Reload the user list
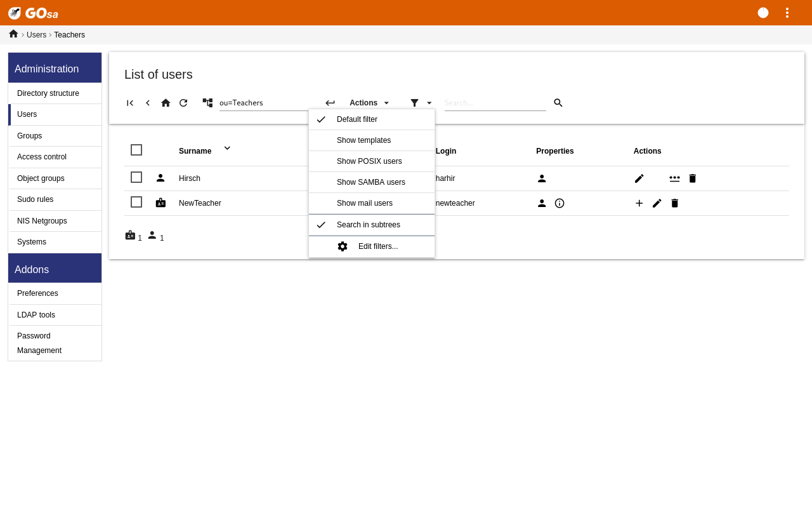 [183, 103]
